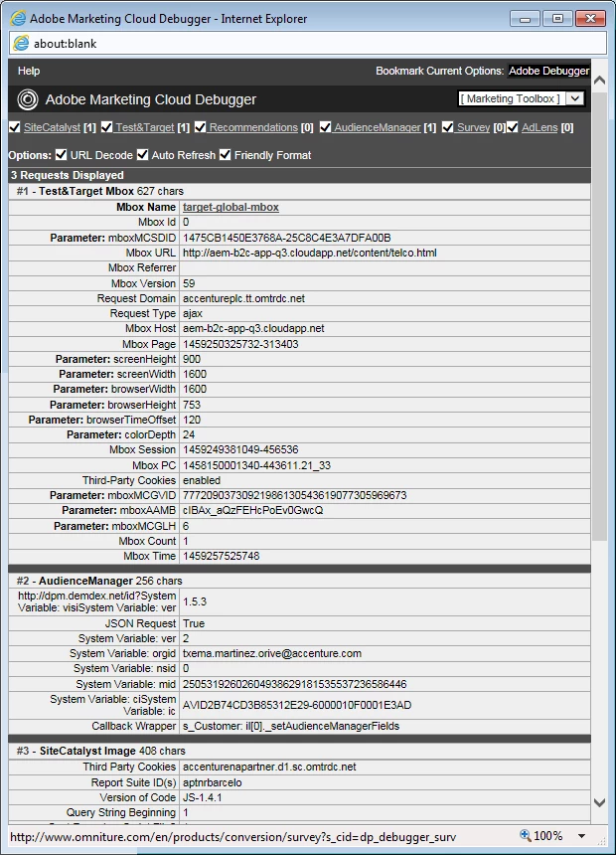Click the Third-Party Cookies value enabled
The width and height of the screenshot is (616, 855).
click(x=202, y=480)
